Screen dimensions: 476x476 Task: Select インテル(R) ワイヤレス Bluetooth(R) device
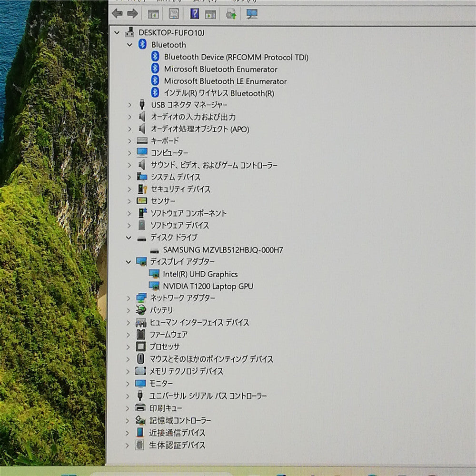point(219,93)
